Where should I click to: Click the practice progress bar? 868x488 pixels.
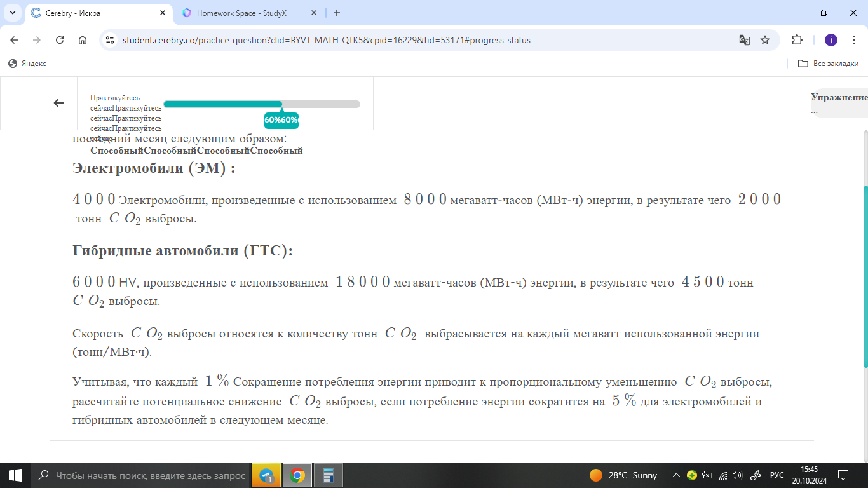click(262, 104)
